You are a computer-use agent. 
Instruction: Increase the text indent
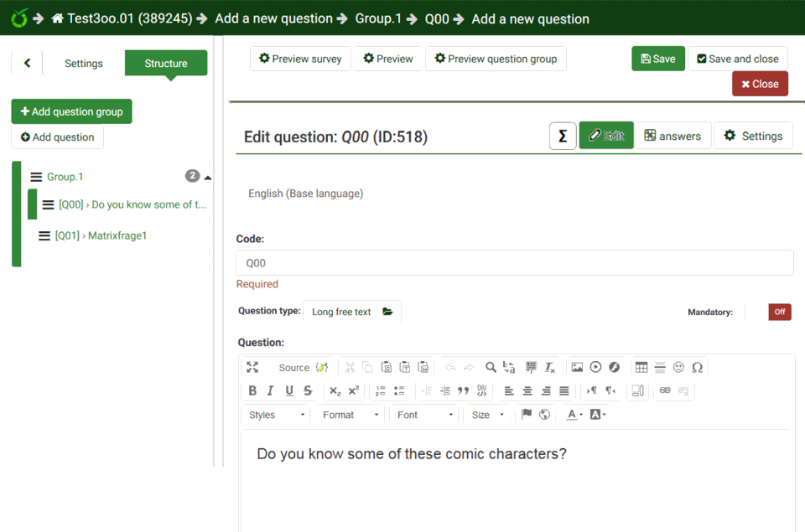pos(445,391)
